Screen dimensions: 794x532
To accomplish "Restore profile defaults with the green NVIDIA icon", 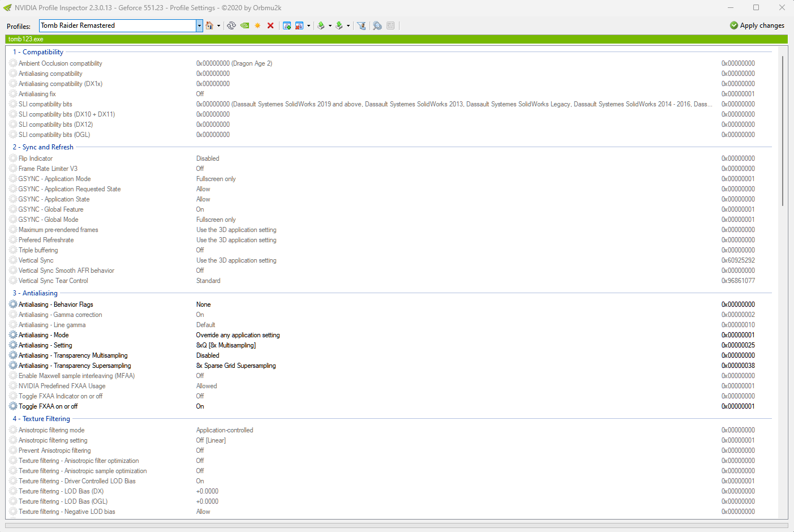I will [244, 25].
